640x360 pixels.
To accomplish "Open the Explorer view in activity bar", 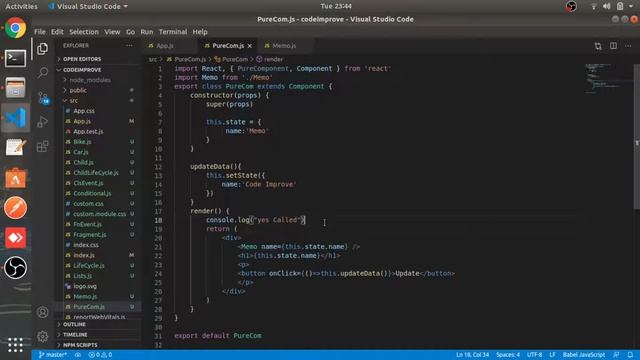I will pos(42,49).
